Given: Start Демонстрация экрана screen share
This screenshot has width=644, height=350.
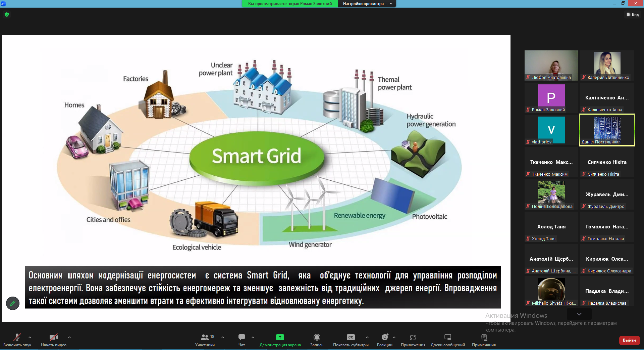Looking at the screenshot, I should [280, 340].
